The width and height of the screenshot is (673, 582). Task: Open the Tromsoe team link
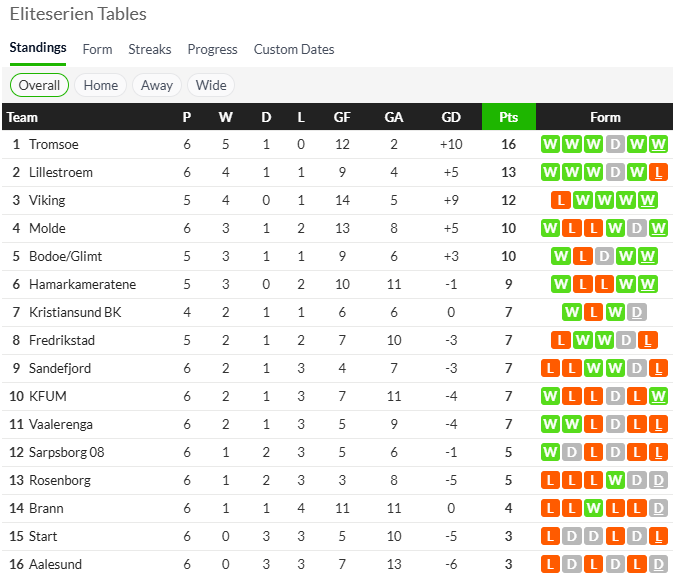(x=53, y=144)
